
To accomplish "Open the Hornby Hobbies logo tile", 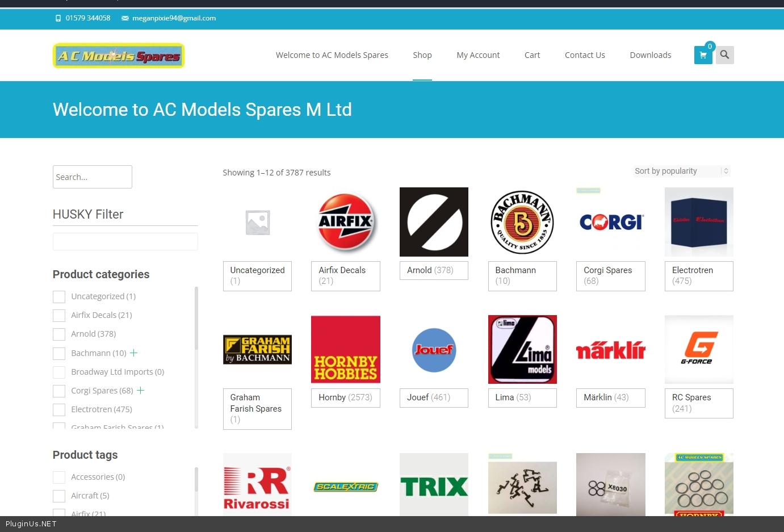I will [x=345, y=349].
